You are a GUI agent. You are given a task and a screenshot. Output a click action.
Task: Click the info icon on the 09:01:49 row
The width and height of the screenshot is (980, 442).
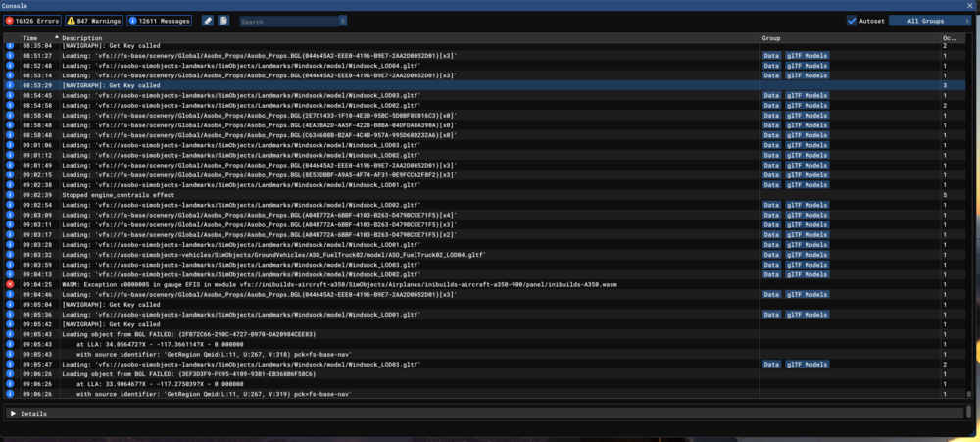tap(10, 165)
